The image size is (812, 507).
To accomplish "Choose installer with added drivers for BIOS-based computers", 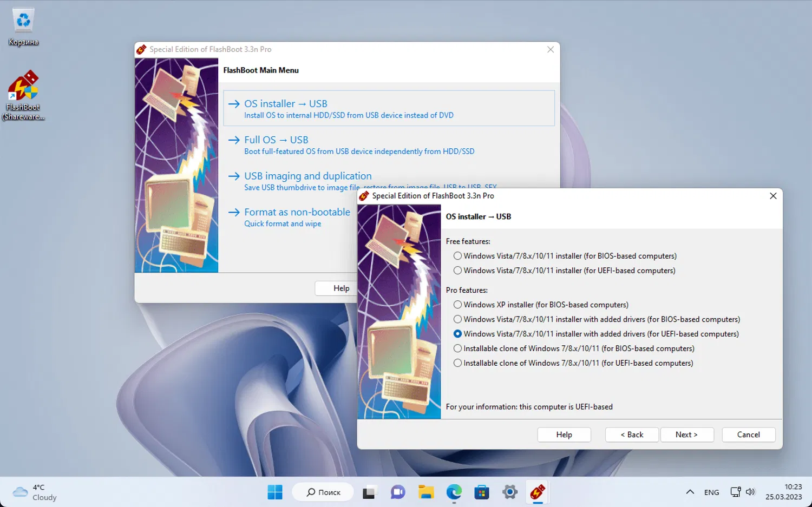I will pos(597,319).
